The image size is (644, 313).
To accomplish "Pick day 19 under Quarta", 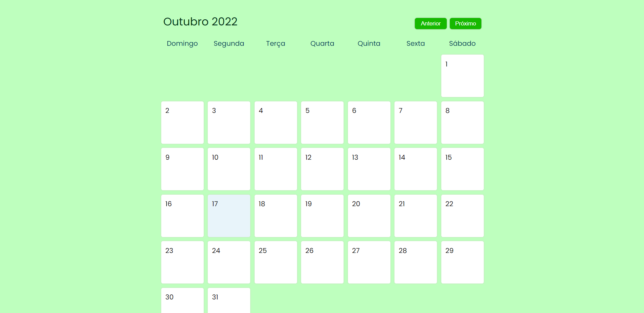I will [322, 216].
